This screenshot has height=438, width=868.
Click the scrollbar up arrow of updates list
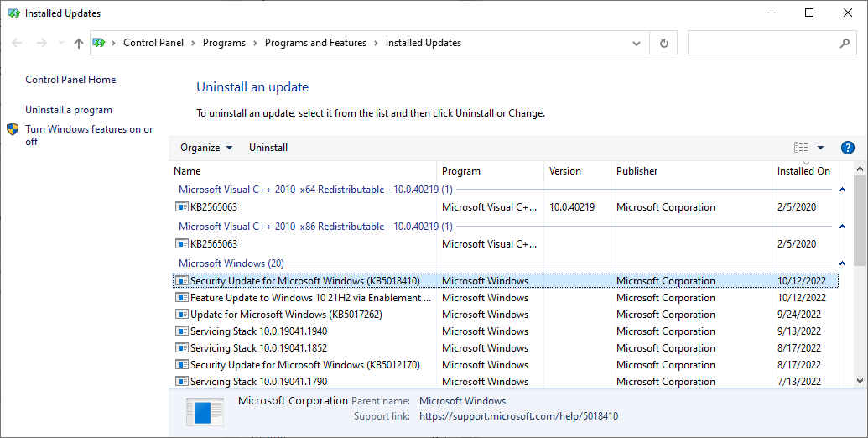pos(860,169)
